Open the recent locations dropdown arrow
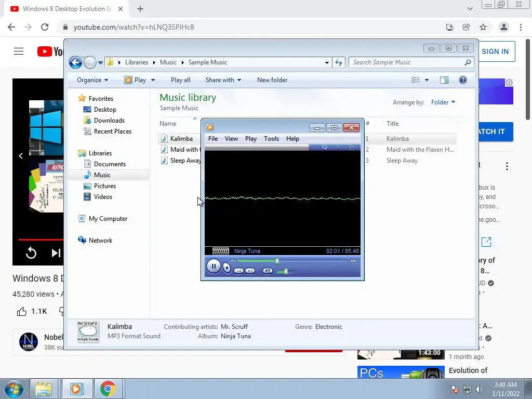This screenshot has width=532, height=399. pos(100,63)
